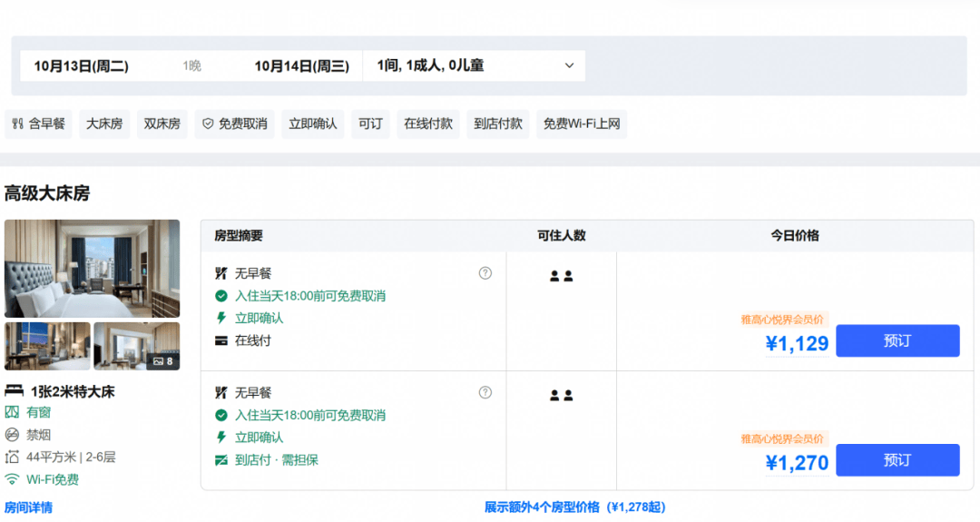Click the photo gallery count icon
980x522 pixels.
point(158,361)
